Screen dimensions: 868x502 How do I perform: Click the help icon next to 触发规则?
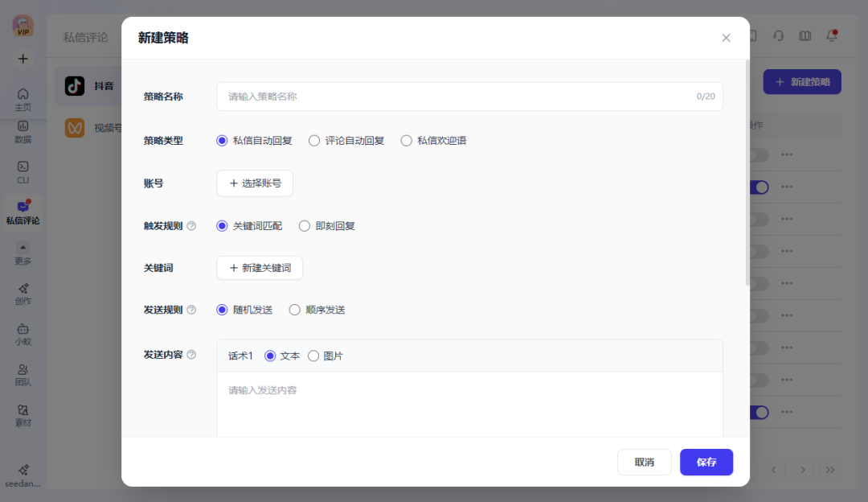191,226
